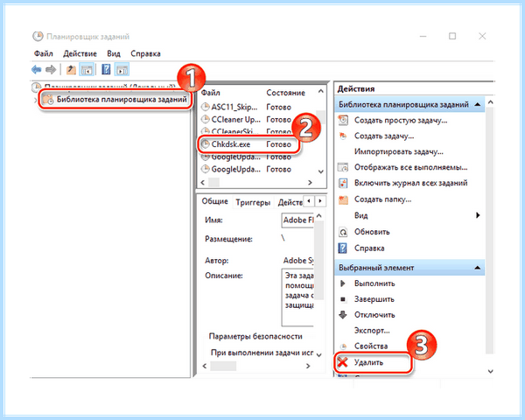Click Свойства action
525x420 pixels.
[371, 346]
